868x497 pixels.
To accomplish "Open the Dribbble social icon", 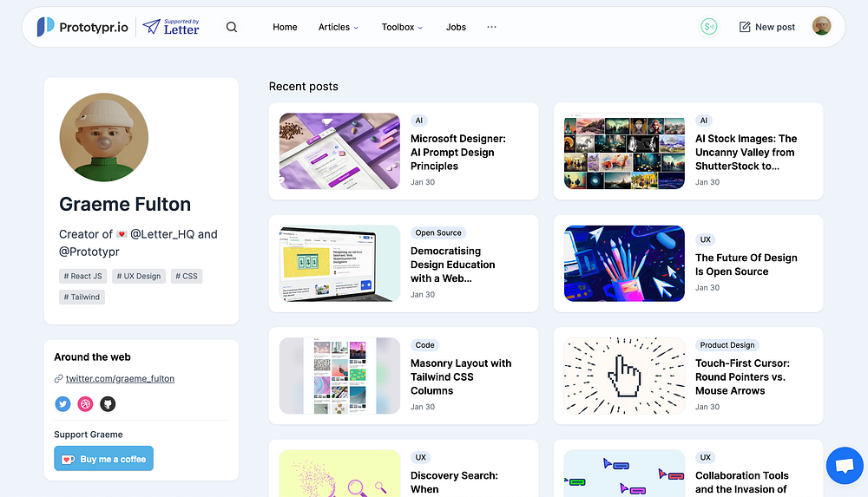I will click(85, 404).
